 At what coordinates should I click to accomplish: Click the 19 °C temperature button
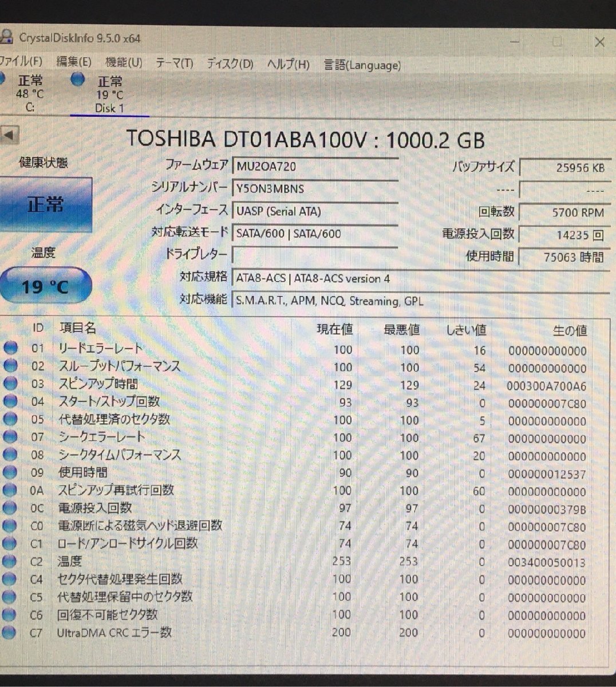pos(46,285)
